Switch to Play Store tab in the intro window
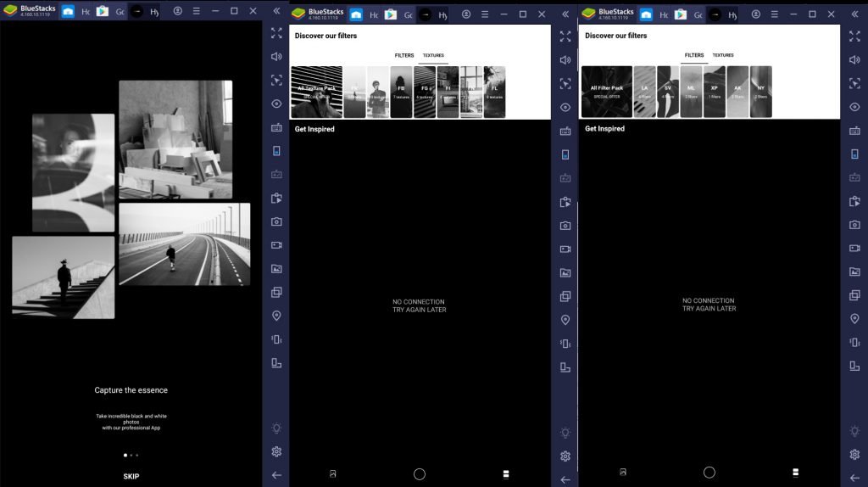The height and width of the screenshot is (487, 868). (x=103, y=11)
